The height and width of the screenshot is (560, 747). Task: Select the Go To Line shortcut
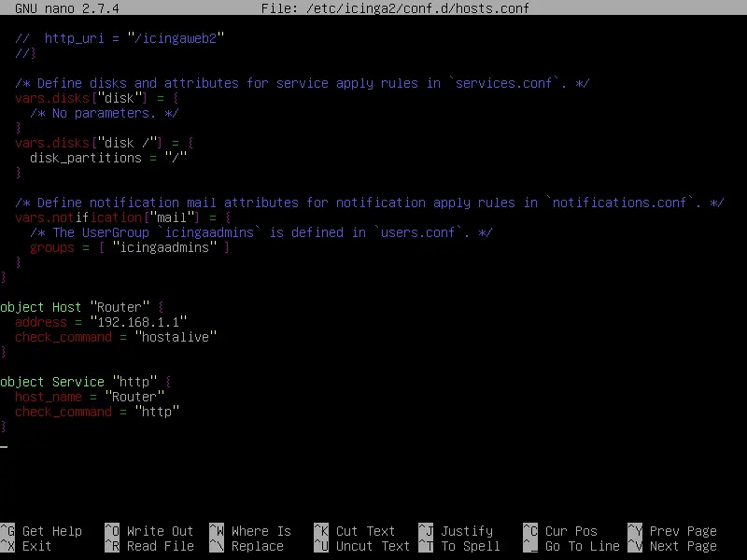click(x=582, y=546)
